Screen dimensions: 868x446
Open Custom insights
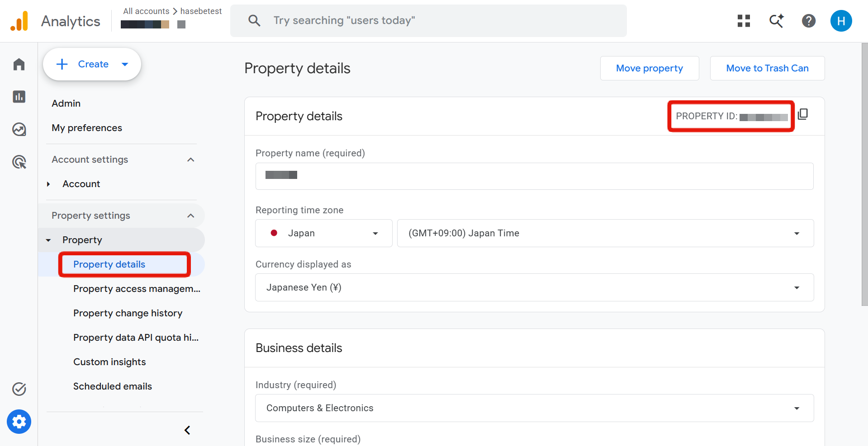109,362
